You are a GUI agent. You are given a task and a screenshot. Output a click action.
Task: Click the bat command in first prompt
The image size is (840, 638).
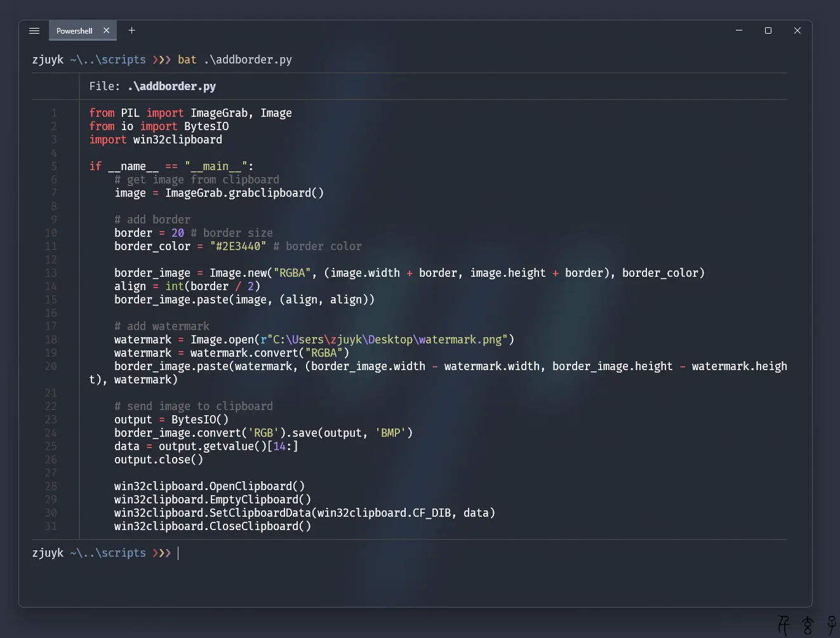187,60
